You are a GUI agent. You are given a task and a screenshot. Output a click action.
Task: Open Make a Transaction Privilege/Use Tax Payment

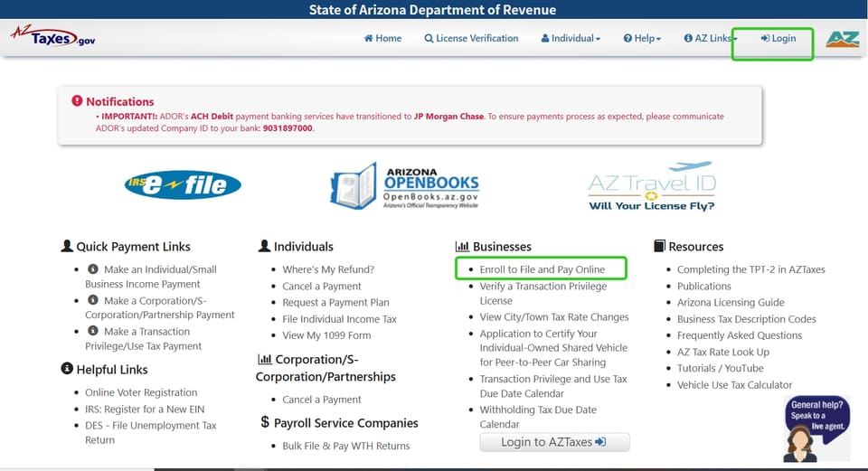(x=143, y=339)
